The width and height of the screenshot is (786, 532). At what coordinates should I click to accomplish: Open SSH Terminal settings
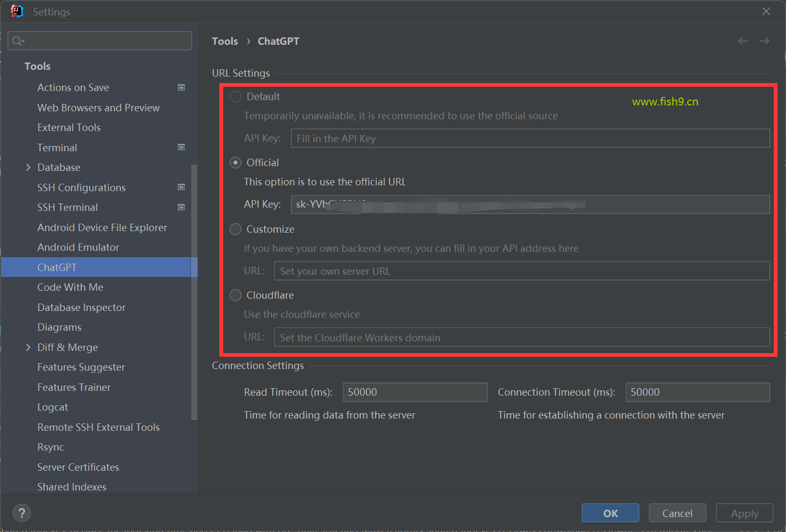68,207
